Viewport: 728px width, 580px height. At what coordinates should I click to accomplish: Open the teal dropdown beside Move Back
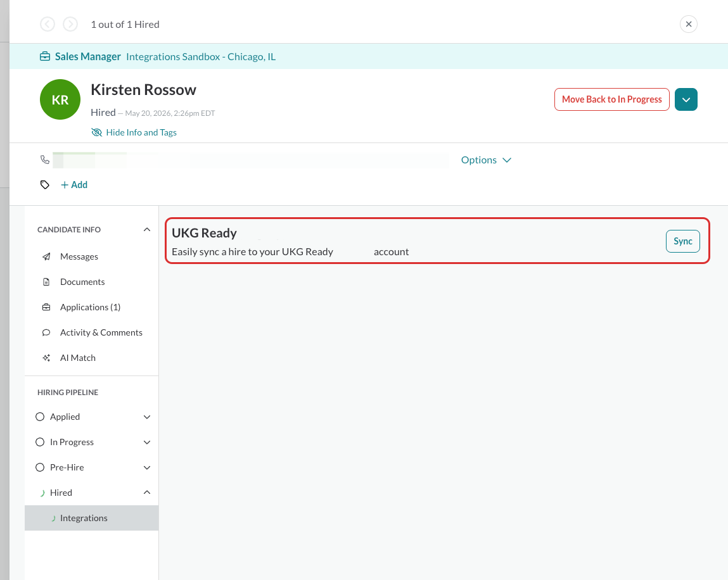point(686,99)
